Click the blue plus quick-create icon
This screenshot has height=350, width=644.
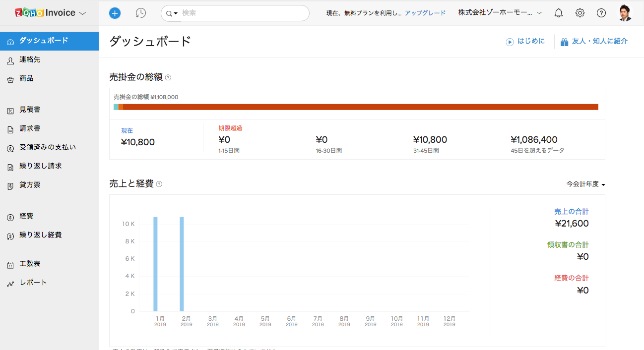pos(115,13)
